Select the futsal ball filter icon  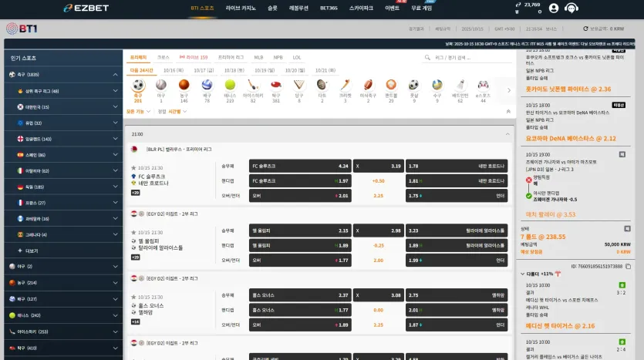pyautogui.click(x=414, y=85)
